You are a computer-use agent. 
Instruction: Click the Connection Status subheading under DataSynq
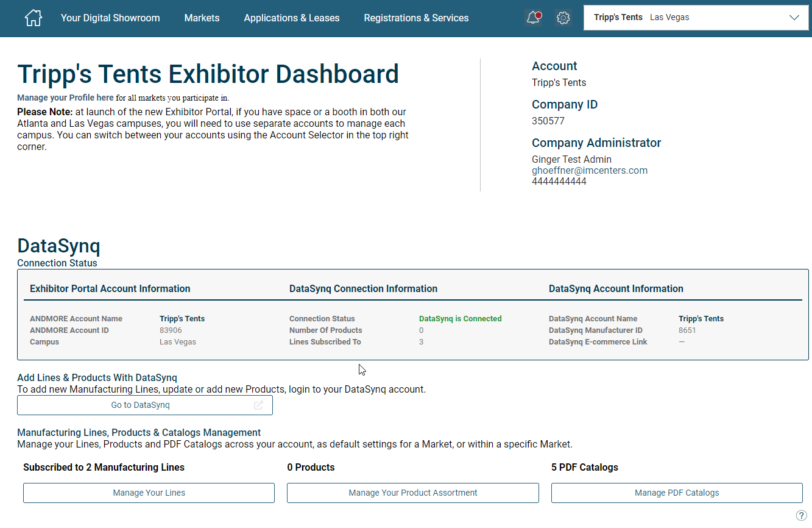pyautogui.click(x=57, y=263)
